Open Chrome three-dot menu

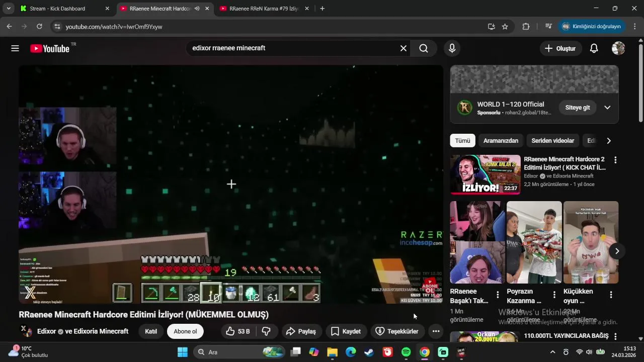(x=635, y=27)
